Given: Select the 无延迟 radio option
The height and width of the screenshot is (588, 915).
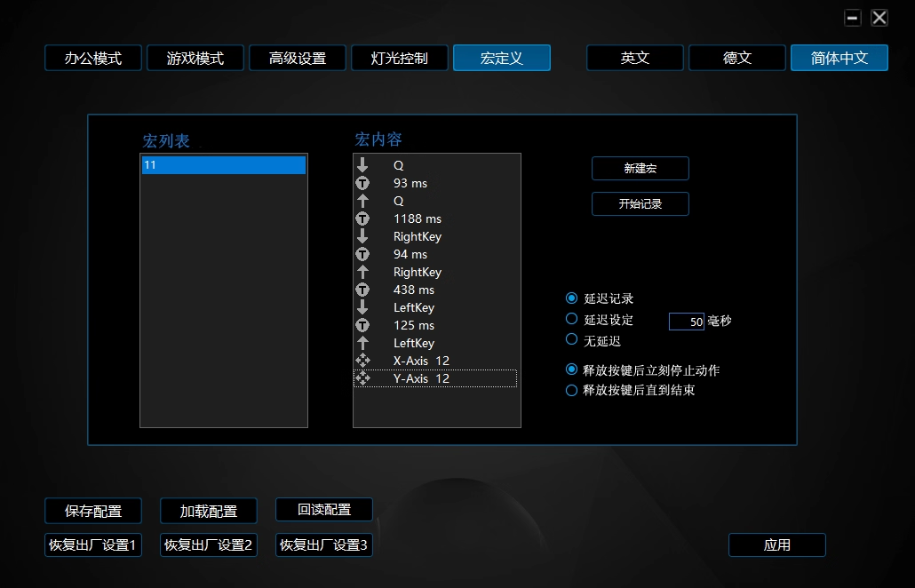Looking at the screenshot, I should (571, 339).
